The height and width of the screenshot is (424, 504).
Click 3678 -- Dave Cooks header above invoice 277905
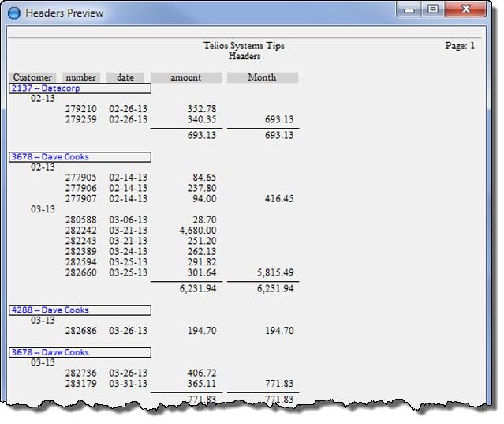(49, 157)
